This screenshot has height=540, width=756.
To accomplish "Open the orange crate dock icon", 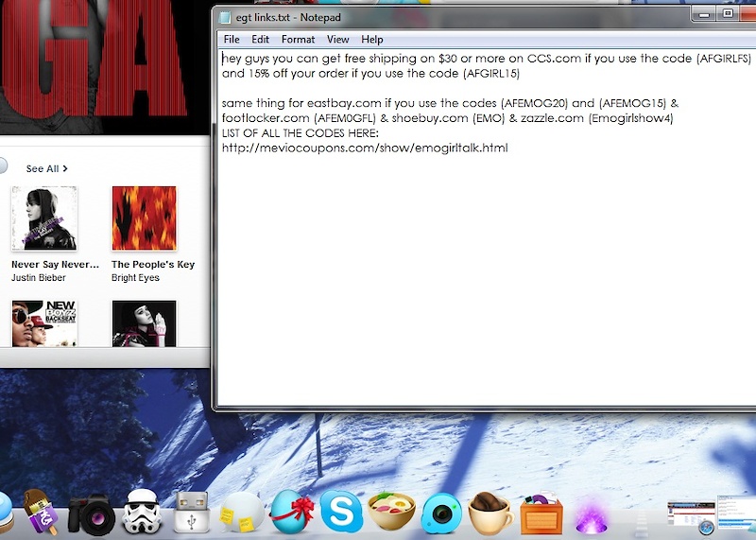I will tap(541, 514).
